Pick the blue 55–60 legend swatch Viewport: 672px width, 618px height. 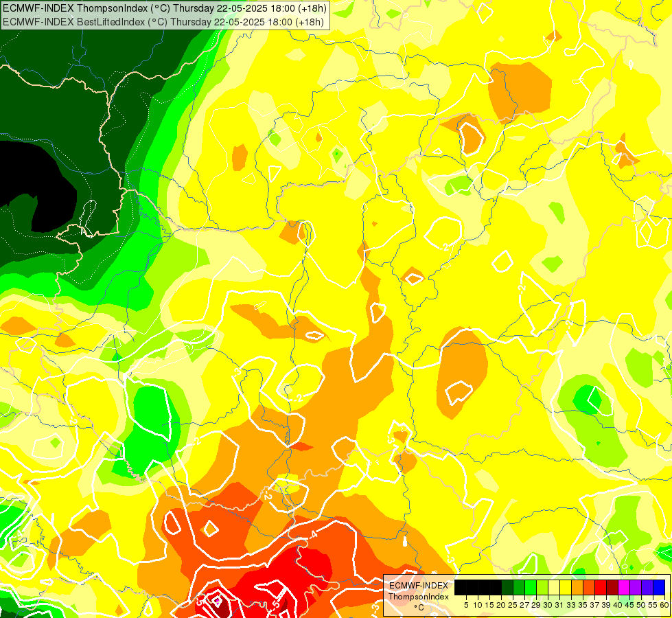pyautogui.click(x=659, y=588)
